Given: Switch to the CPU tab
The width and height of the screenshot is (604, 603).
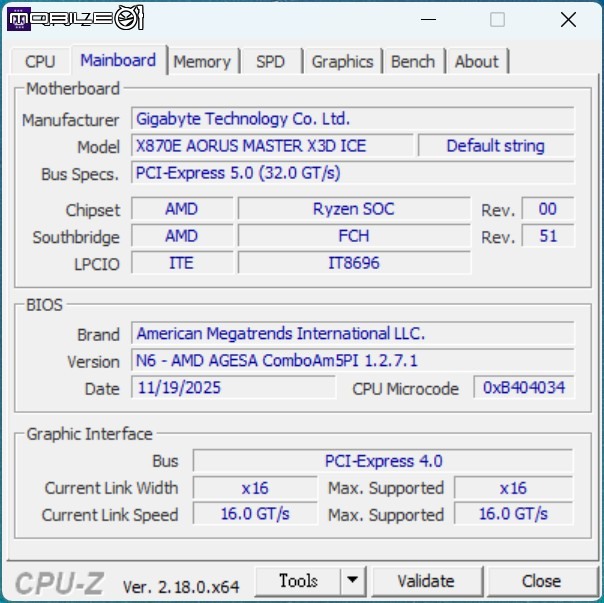Looking at the screenshot, I should pos(40,61).
